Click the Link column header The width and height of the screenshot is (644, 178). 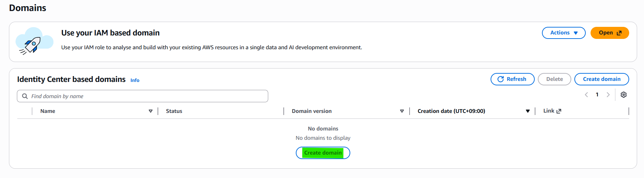click(x=549, y=111)
